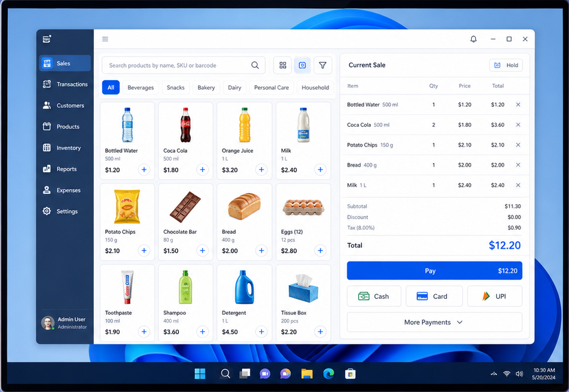Add Potato Chips with its plus icon
The width and height of the screenshot is (569, 392).
tap(144, 250)
